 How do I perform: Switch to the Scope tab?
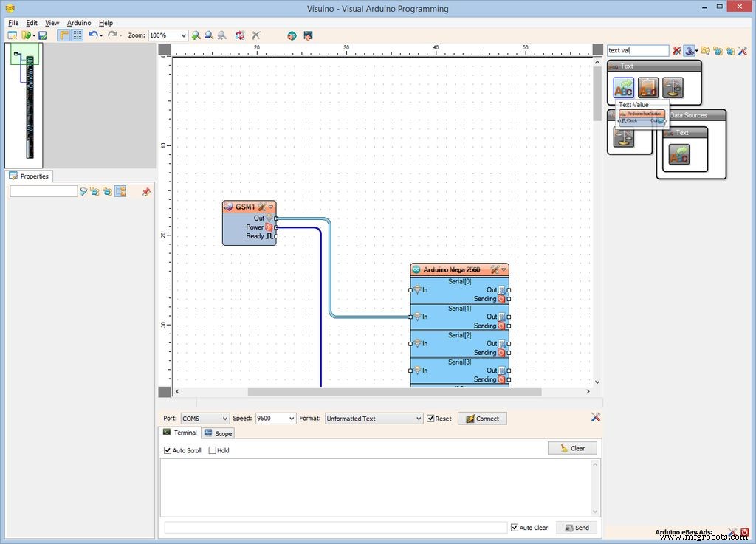pos(219,433)
